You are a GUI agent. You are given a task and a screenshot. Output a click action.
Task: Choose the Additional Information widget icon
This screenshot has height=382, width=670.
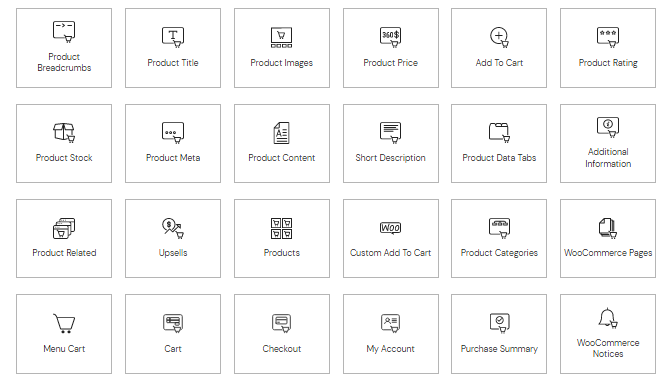608,127
